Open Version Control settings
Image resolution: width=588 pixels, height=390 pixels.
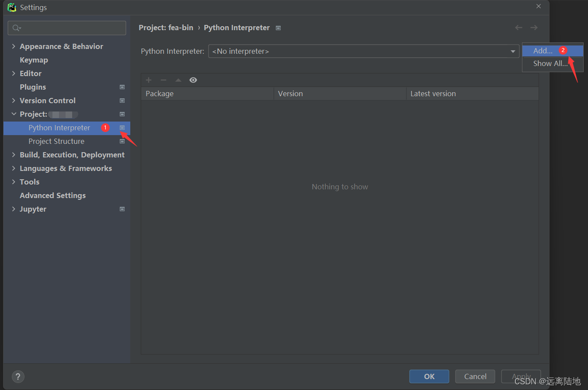48,101
